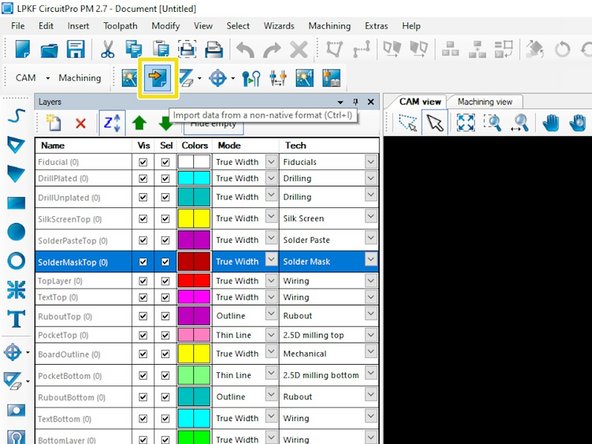Move layer up with green arrow
This screenshot has height=444, width=592.
[x=139, y=123]
